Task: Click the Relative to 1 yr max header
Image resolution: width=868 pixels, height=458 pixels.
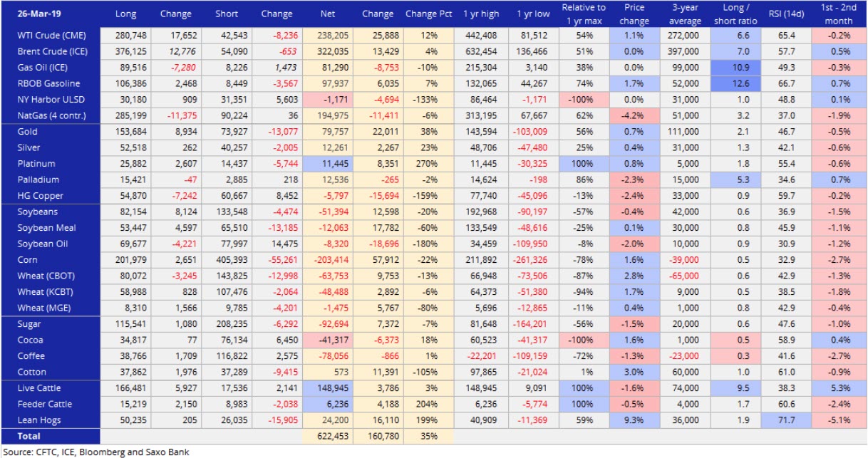Action: (x=583, y=14)
